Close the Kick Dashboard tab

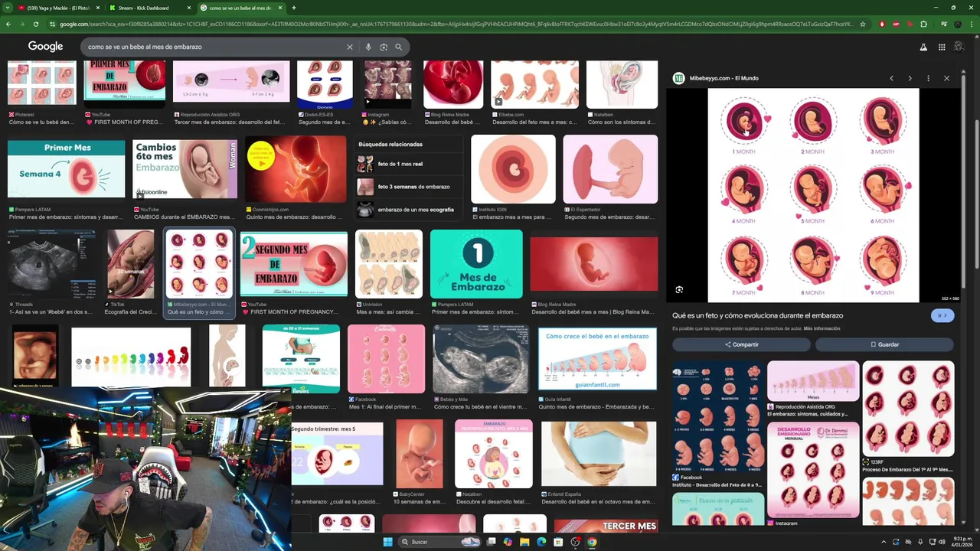189,8
